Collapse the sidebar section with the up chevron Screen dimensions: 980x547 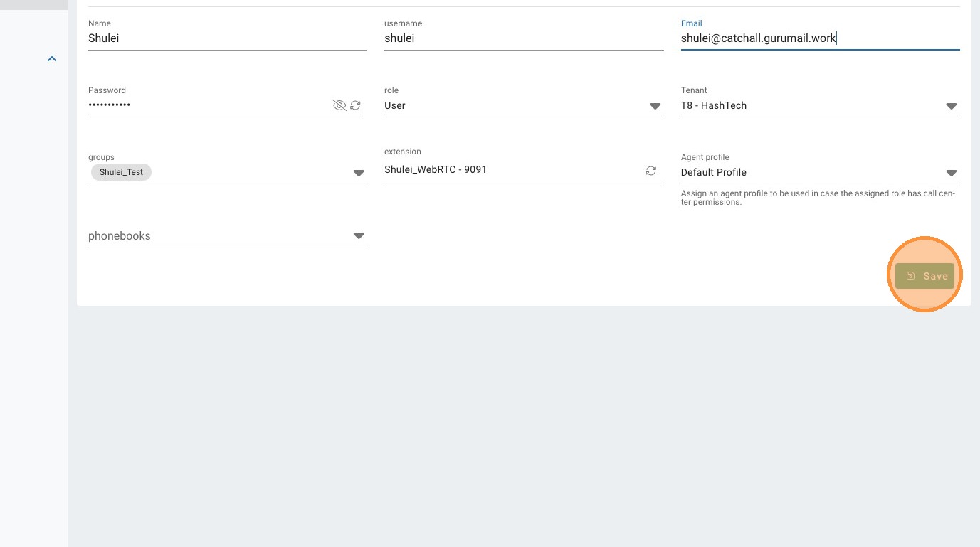[x=51, y=59]
